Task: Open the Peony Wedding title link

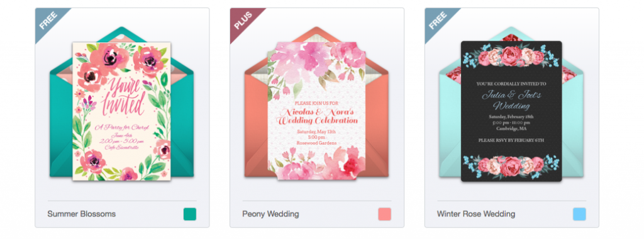Action: [270, 214]
